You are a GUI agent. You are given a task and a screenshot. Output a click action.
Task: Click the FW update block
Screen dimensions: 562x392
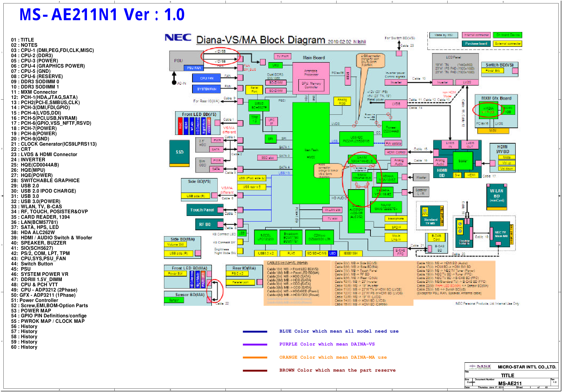tap(393, 143)
